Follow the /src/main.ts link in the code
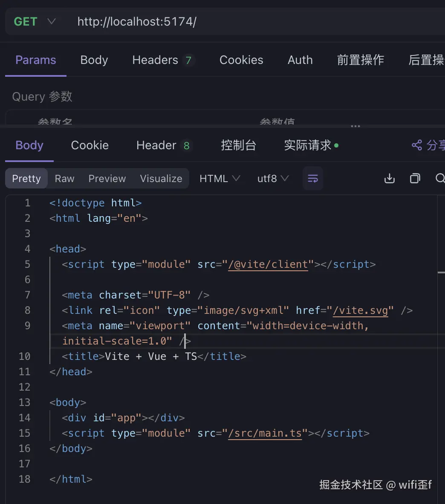 point(265,433)
